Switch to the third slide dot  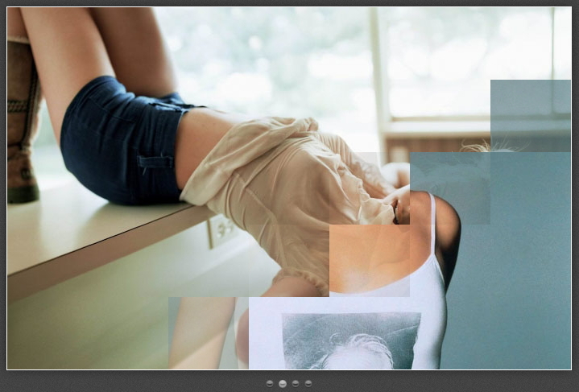pos(296,384)
